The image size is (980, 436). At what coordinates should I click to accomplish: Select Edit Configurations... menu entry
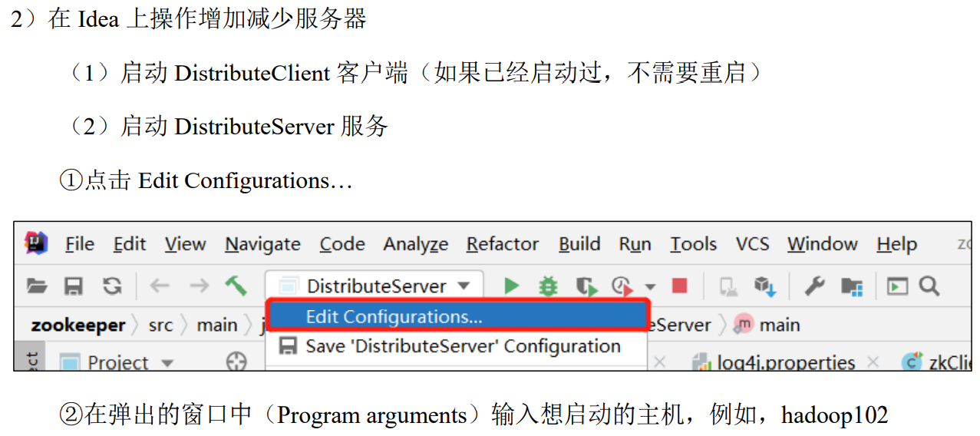tap(457, 317)
